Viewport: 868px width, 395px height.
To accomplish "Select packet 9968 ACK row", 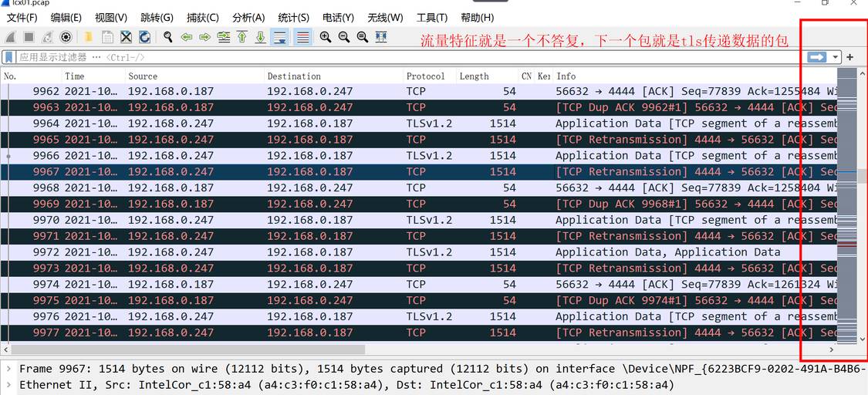I will pyautogui.click(x=418, y=187).
